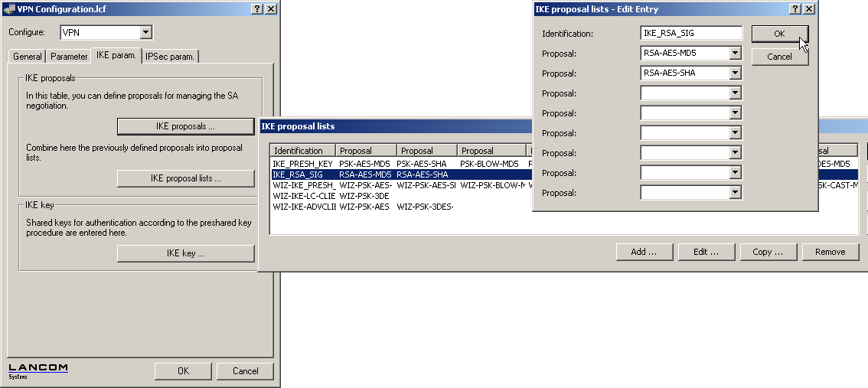
Task: Click the IKE proposal lists ... button
Action: [x=185, y=178]
